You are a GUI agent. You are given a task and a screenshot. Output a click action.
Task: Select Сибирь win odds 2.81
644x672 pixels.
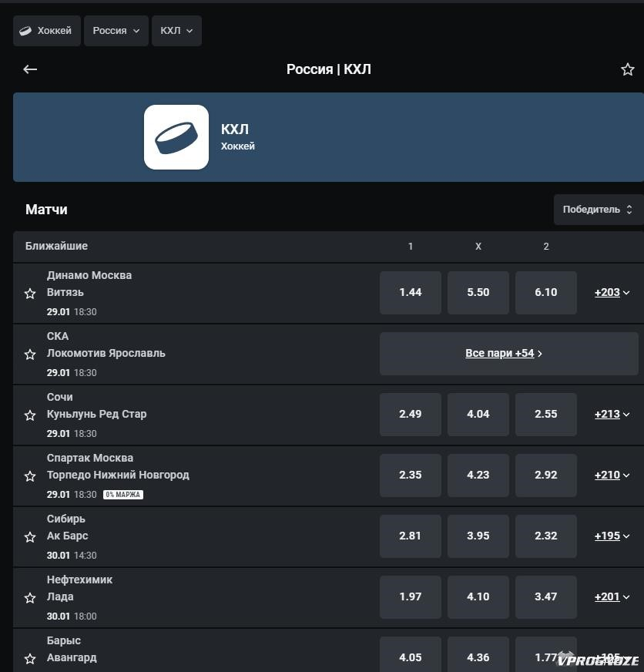coord(411,536)
